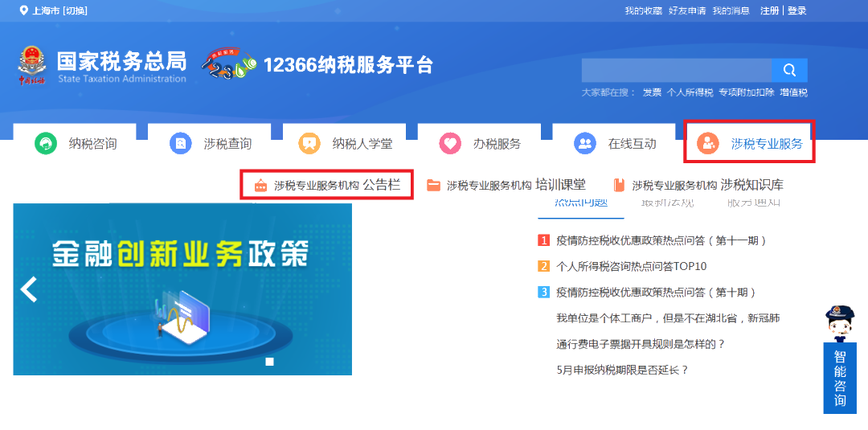
Task: Click the police officer mascot icon
Action: pos(840,324)
